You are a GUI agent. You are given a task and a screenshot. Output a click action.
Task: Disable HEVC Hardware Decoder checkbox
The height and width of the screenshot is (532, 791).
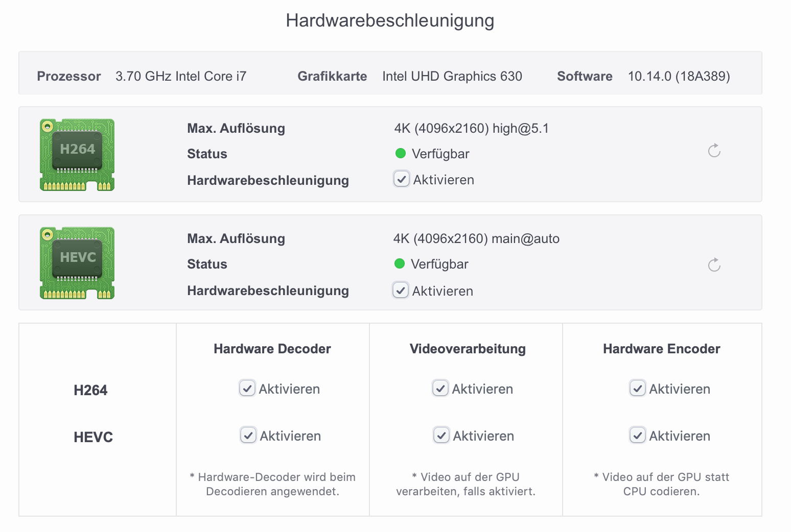pyautogui.click(x=248, y=436)
